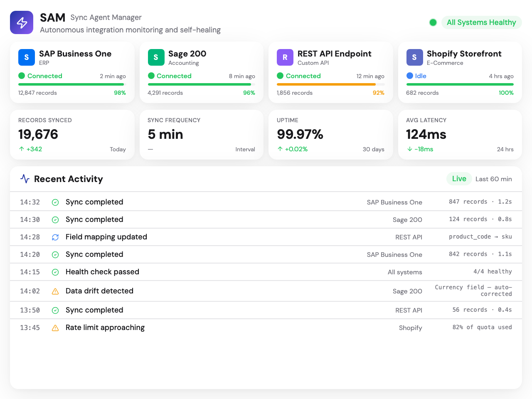Select the Shopify Storefront e-commerce icon
This screenshot has height=399, width=532.
[414, 57]
